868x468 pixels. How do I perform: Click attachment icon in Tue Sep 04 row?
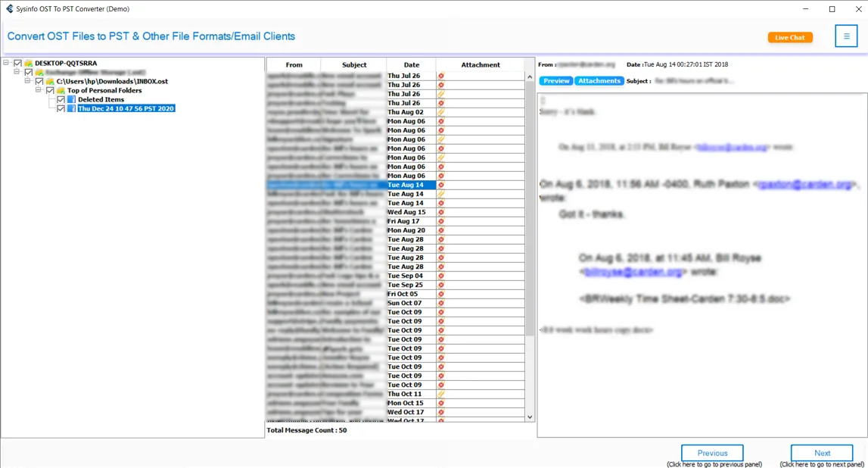point(441,276)
